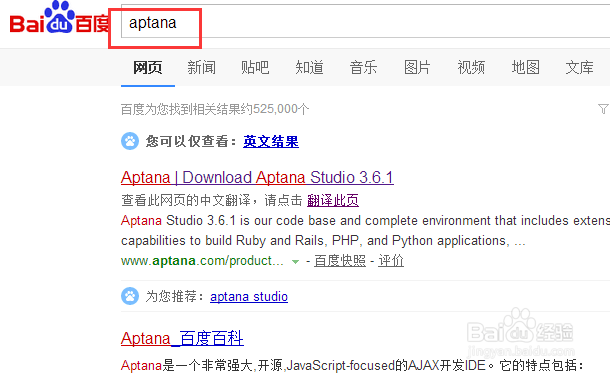
Task: Switch to the 新闻 tab
Action: [202, 68]
